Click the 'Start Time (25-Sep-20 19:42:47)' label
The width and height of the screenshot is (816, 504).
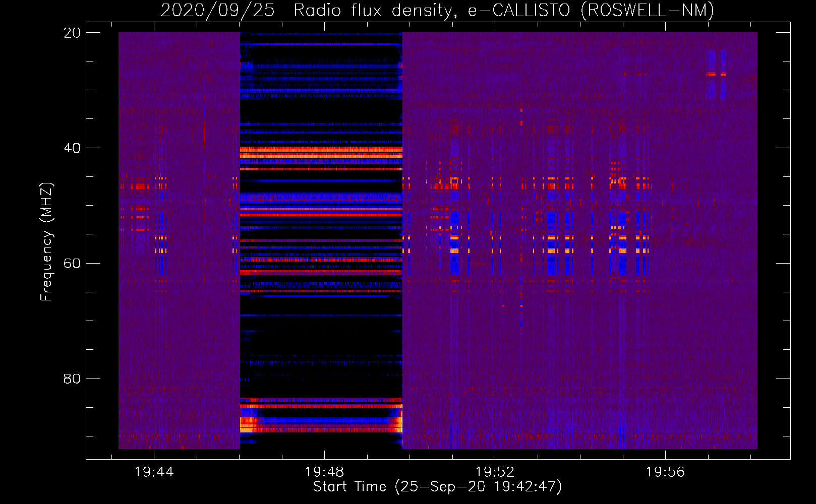point(437,487)
